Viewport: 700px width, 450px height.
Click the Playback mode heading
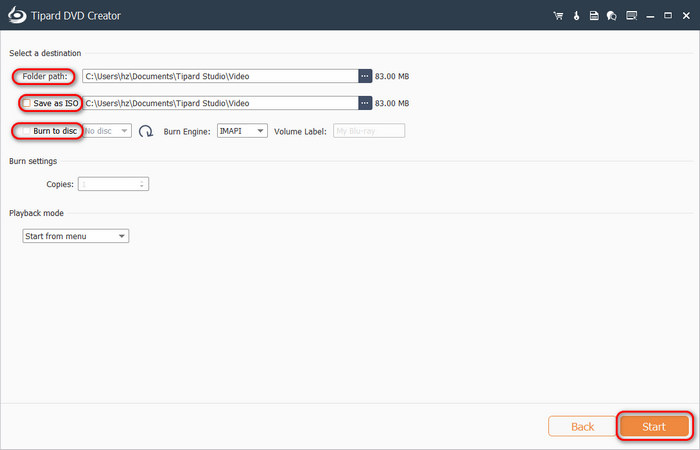(x=36, y=213)
